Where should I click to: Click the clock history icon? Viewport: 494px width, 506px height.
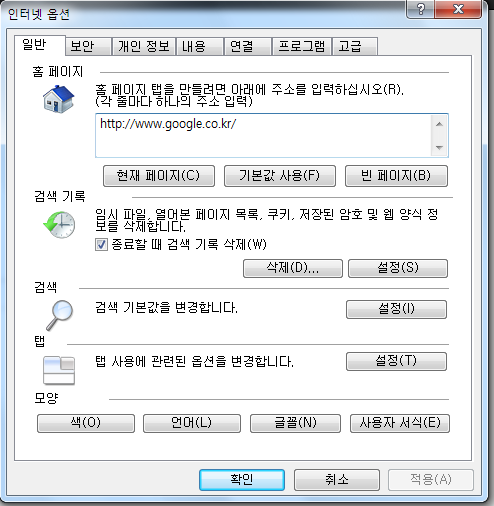[59, 224]
